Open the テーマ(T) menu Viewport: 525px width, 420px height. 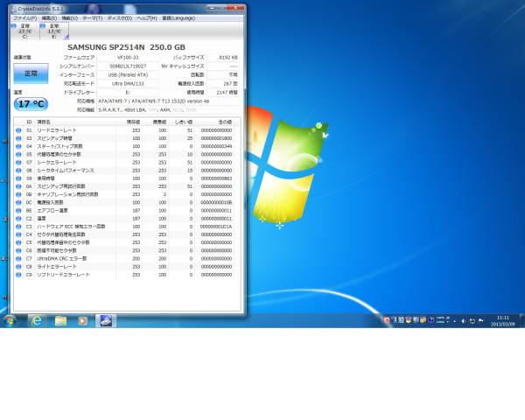(x=93, y=18)
